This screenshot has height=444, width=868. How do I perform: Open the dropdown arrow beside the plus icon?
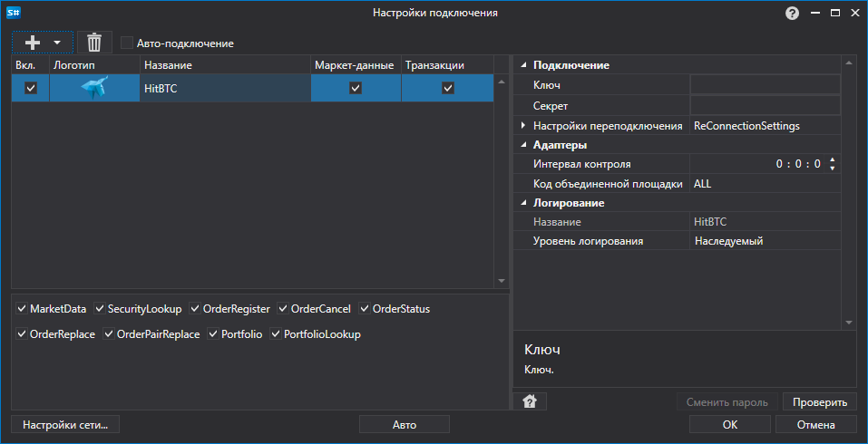[56, 43]
